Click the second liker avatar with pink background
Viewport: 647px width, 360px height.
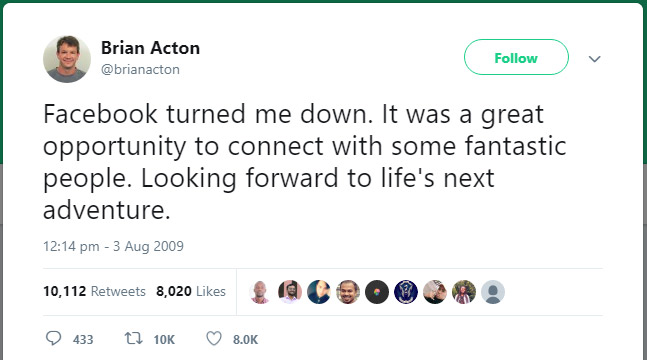click(290, 292)
